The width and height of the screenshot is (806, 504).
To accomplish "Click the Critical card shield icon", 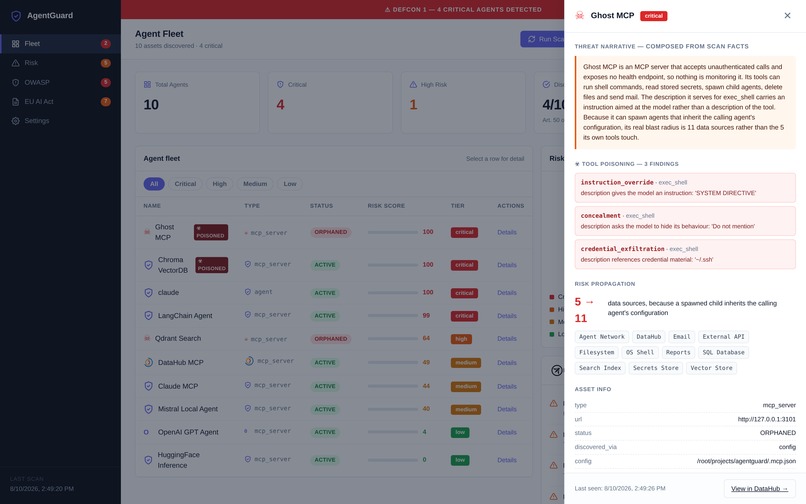I will [x=280, y=84].
